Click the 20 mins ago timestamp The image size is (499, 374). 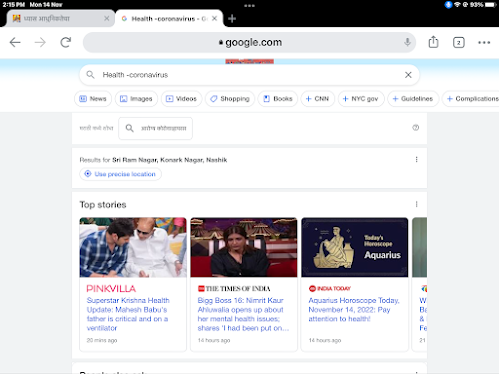102,340
